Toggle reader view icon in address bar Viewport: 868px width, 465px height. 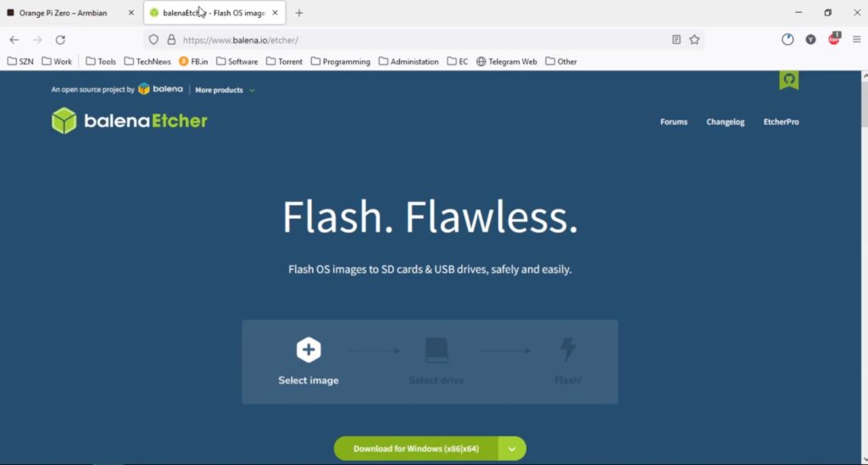click(676, 40)
